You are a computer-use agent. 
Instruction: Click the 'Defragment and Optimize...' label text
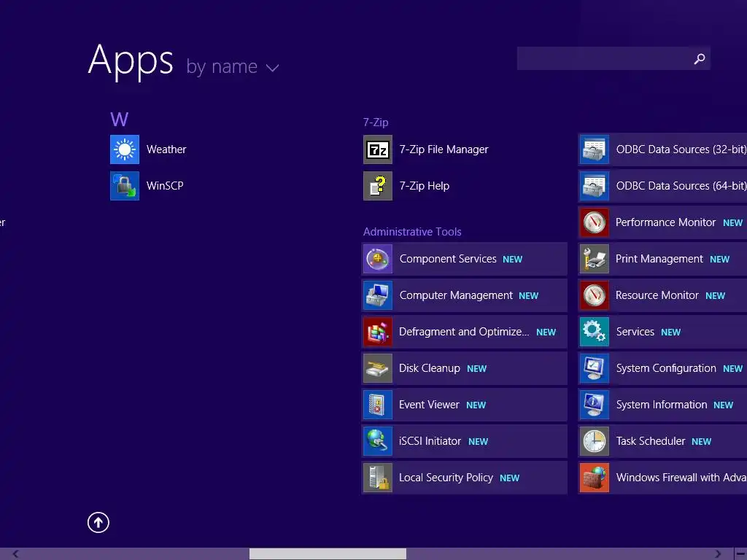[x=464, y=332]
